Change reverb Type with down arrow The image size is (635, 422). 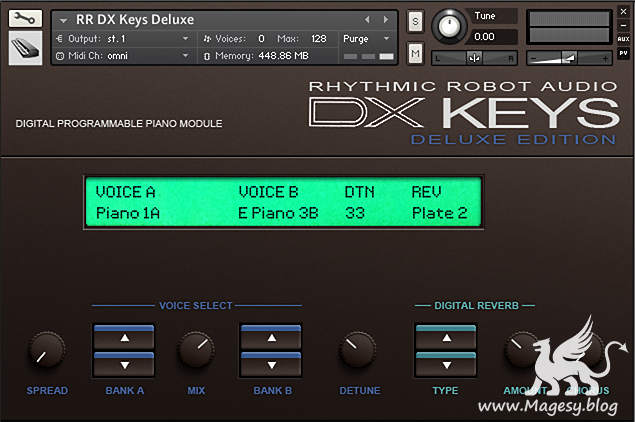[x=446, y=364]
